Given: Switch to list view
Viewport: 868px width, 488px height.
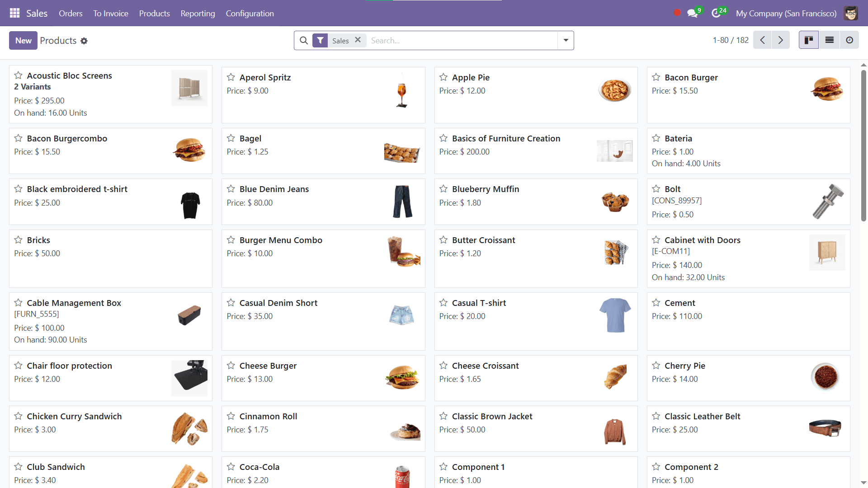Looking at the screenshot, I should coord(829,40).
